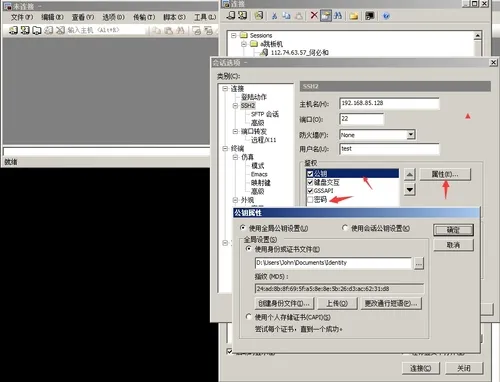Collapse the 跳板机 folder node in Sessions tree
This screenshot has width=500, height=382.
[x=244, y=44]
